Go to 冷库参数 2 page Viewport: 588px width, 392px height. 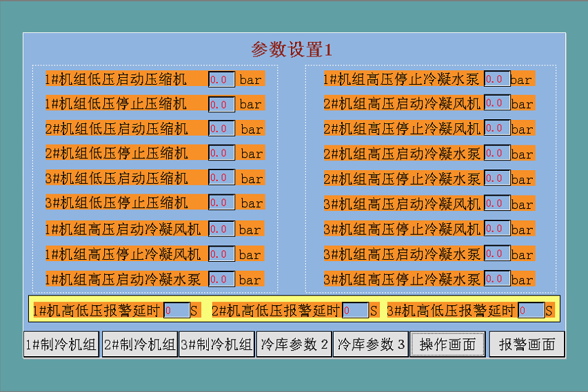point(294,344)
